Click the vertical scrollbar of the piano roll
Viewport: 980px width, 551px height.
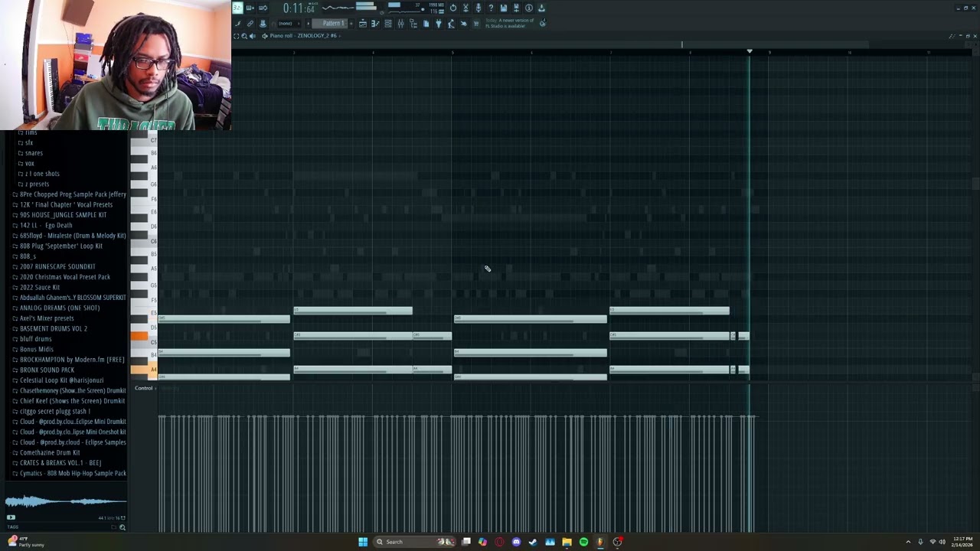point(975,184)
